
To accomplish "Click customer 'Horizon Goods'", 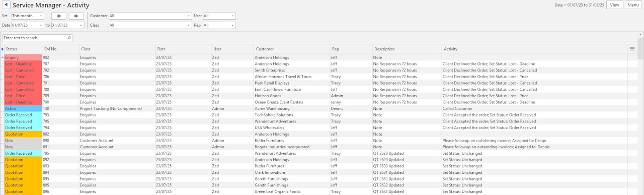I will coord(268,96).
